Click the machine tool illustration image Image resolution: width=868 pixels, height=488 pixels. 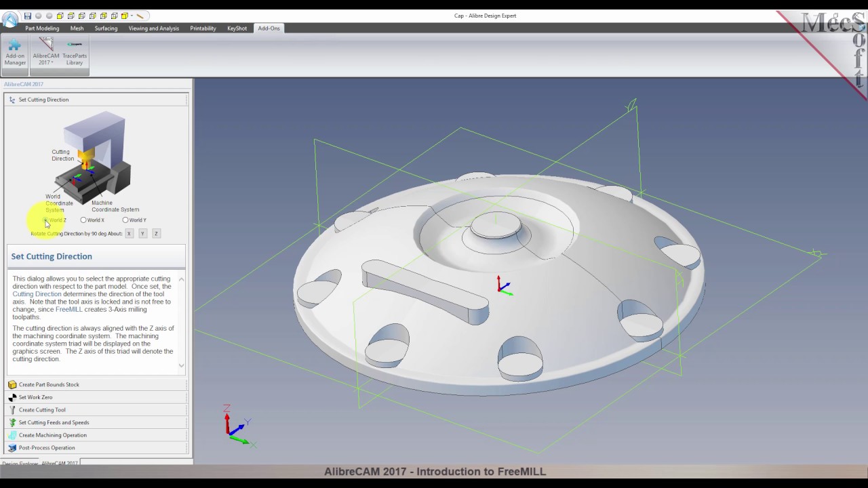click(x=93, y=161)
